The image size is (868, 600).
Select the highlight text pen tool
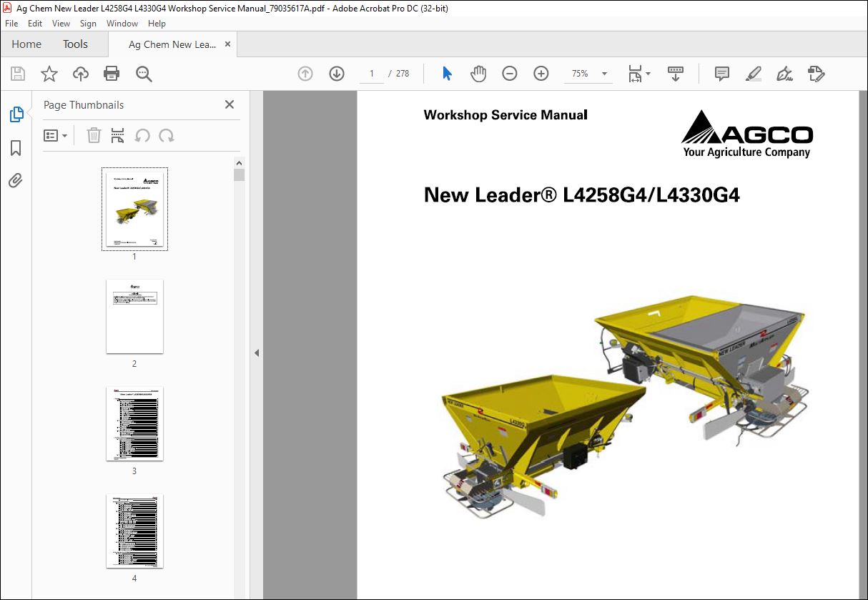tap(753, 74)
